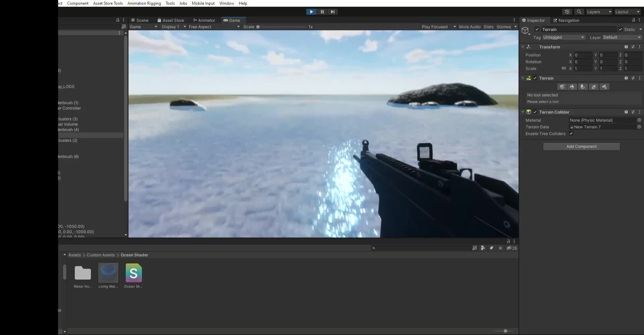Select the Paint Details terrain tool
The image size is (644, 335).
pyautogui.click(x=594, y=87)
